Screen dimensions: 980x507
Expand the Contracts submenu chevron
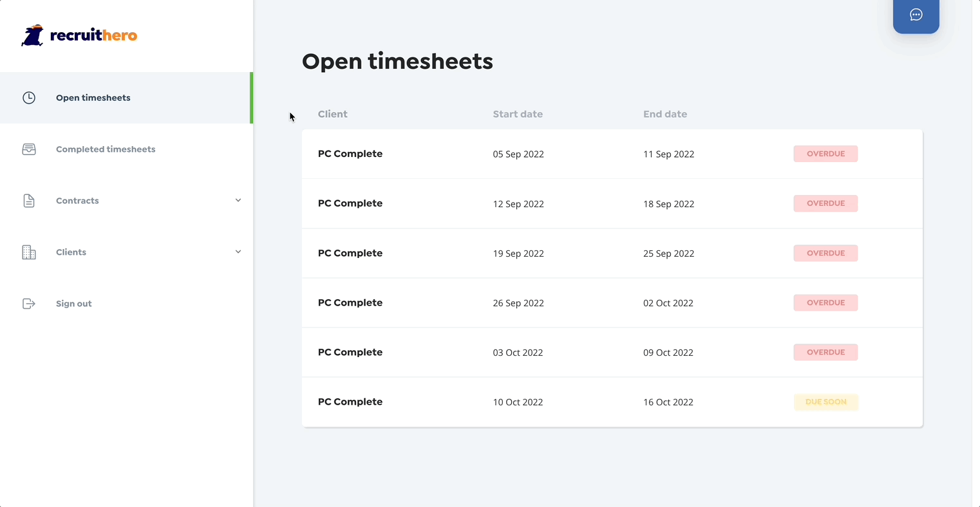click(238, 200)
